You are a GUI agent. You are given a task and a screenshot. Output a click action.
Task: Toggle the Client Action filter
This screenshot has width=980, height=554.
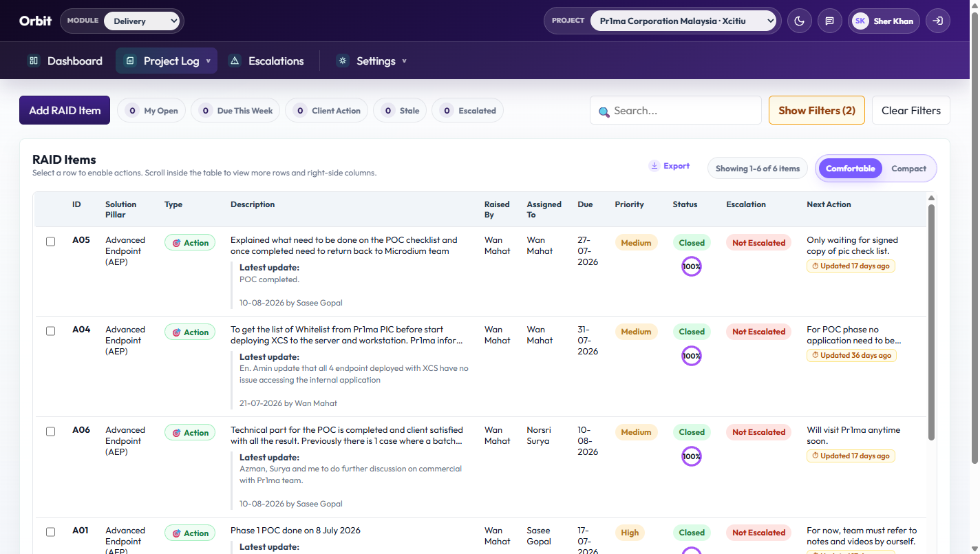tap(326, 111)
